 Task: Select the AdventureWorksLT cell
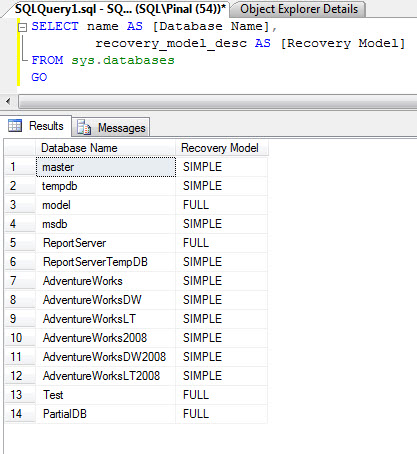(106, 319)
